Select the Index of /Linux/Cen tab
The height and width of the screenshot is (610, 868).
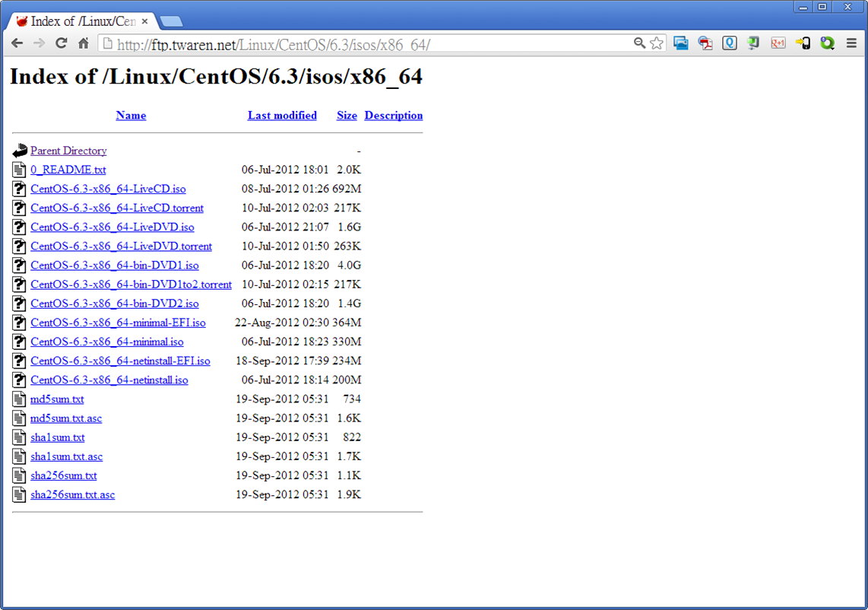click(x=76, y=21)
